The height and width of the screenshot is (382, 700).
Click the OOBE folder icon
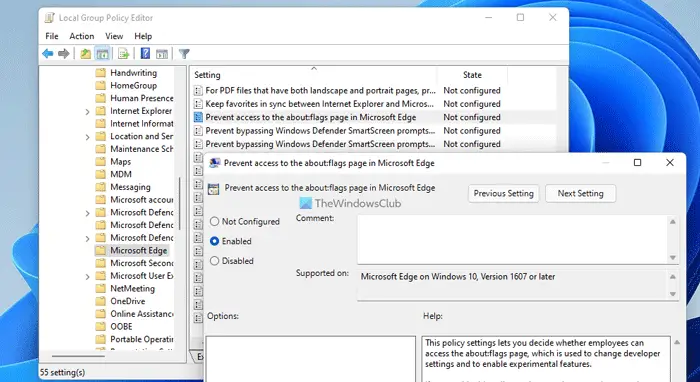click(101, 326)
